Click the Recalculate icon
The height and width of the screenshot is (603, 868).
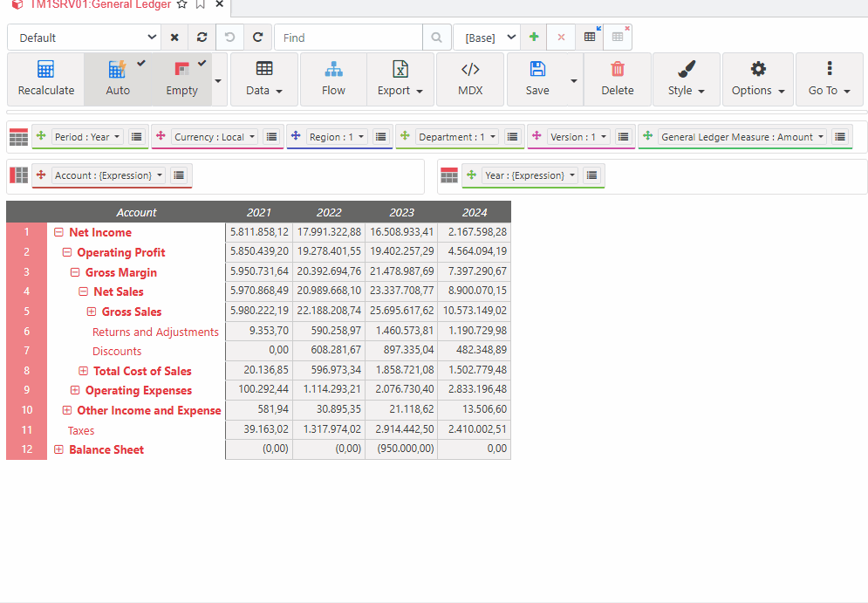(x=46, y=70)
